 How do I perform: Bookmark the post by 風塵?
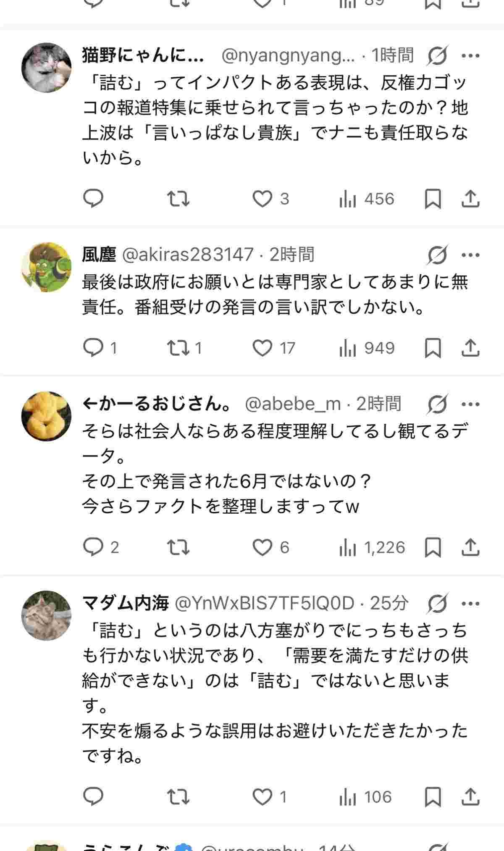(433, 348)
